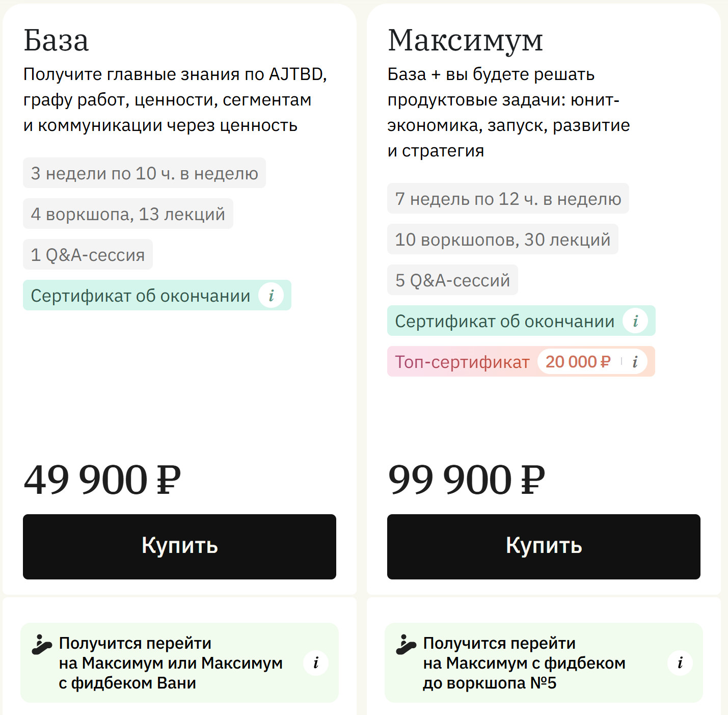Screen dimensions: 728x715
Task: Click the '5 Q&A-сессий' tag
Action: coord(452,280)
